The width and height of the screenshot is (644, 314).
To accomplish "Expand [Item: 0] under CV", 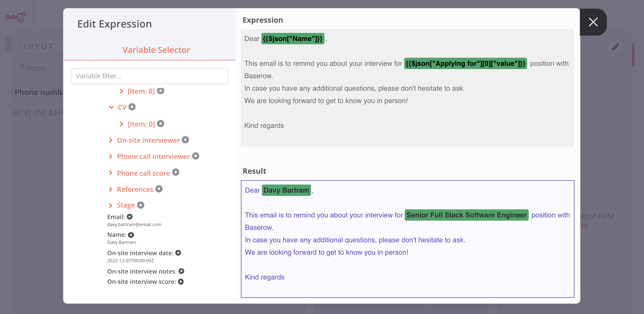I will pos(121,124).
